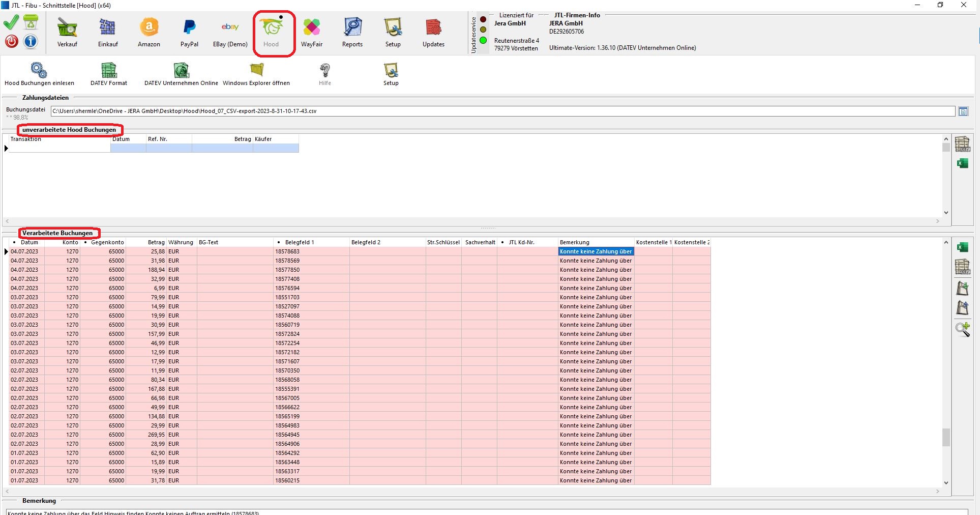Image resolution: width=980 pixels, height=515 pixels.
Task: Click the red power button icon
Action: (x=12, y=41)
